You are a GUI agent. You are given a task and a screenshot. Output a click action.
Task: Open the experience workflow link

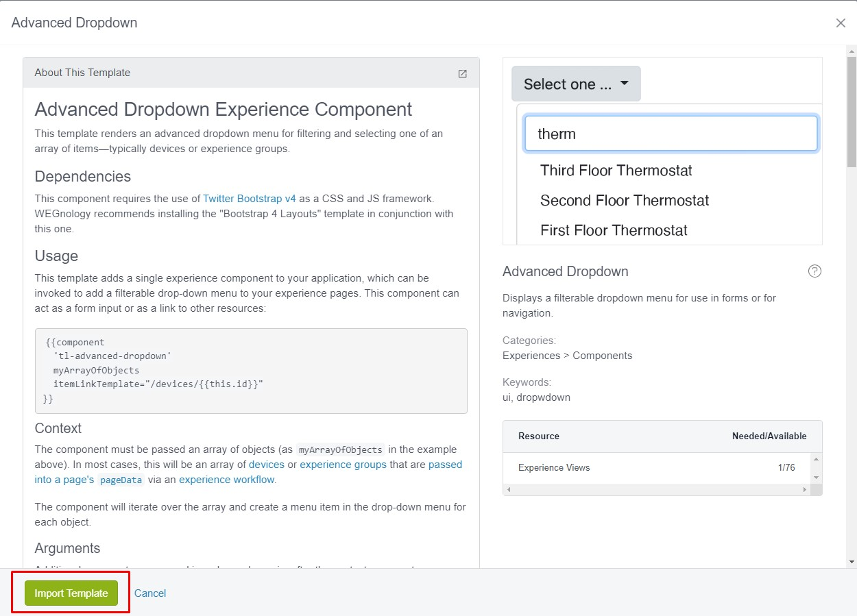(x=227, y=480)
